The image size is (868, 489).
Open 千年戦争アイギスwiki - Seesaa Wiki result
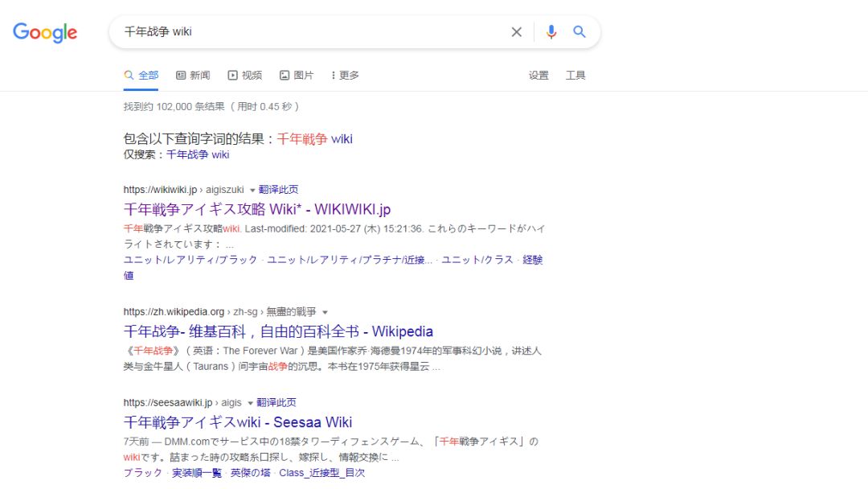(x=237, y=422)
